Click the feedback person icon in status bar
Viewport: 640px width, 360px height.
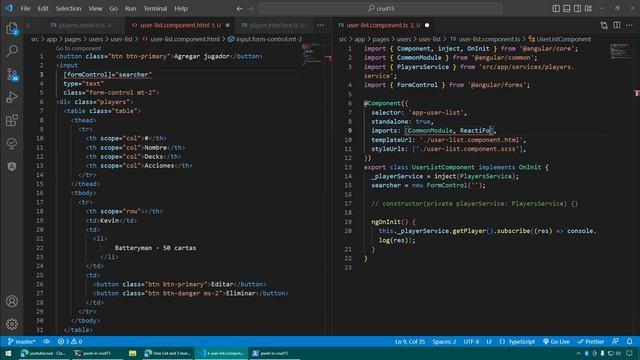615,342
